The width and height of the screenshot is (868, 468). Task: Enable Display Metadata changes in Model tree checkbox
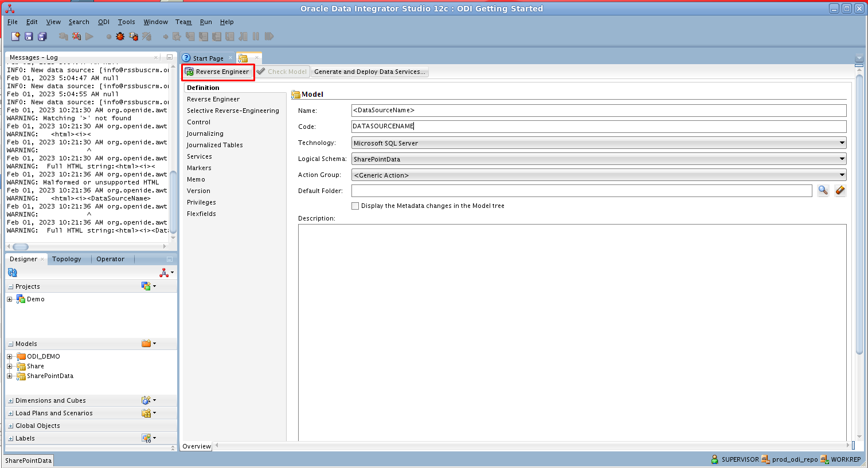[355, 206]
